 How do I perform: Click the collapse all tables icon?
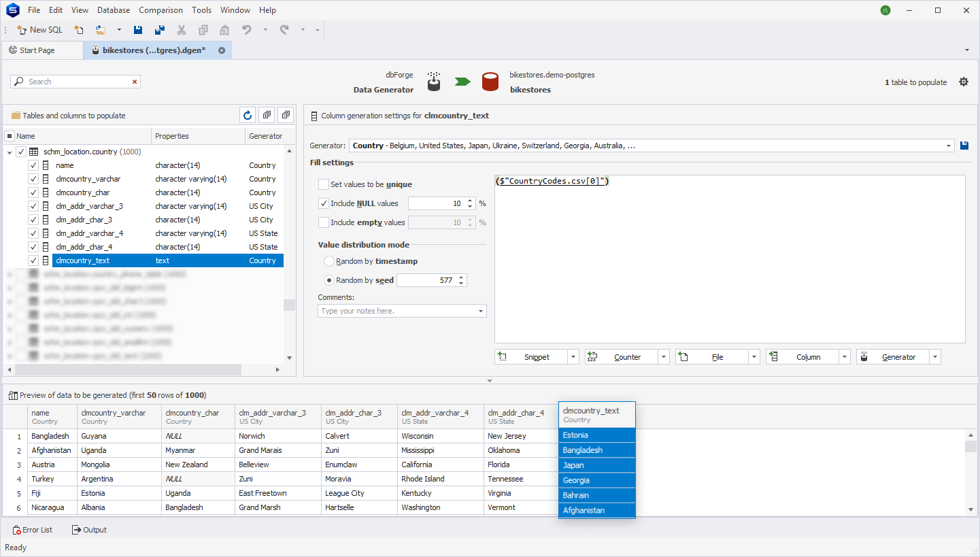(x=286, y=116)
